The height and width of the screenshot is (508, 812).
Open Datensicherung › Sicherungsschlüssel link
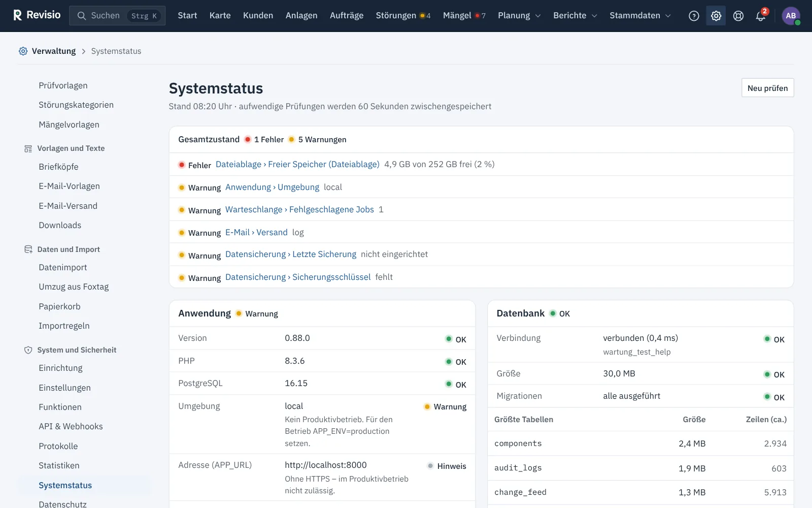point(298,277)
